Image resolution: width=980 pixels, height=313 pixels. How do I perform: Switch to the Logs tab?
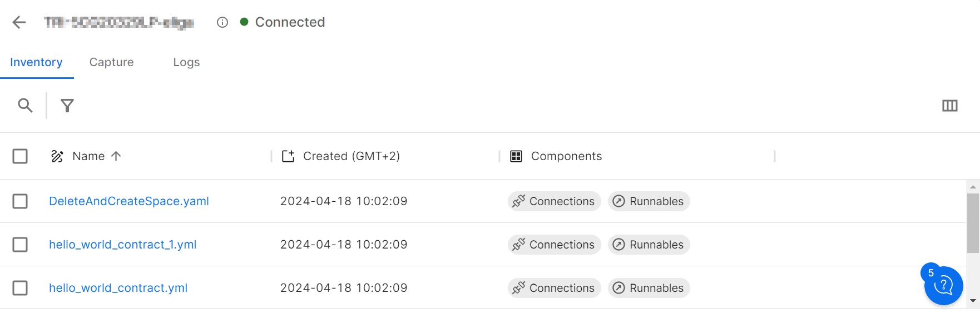pyautogui.click(x=186, y=62)
